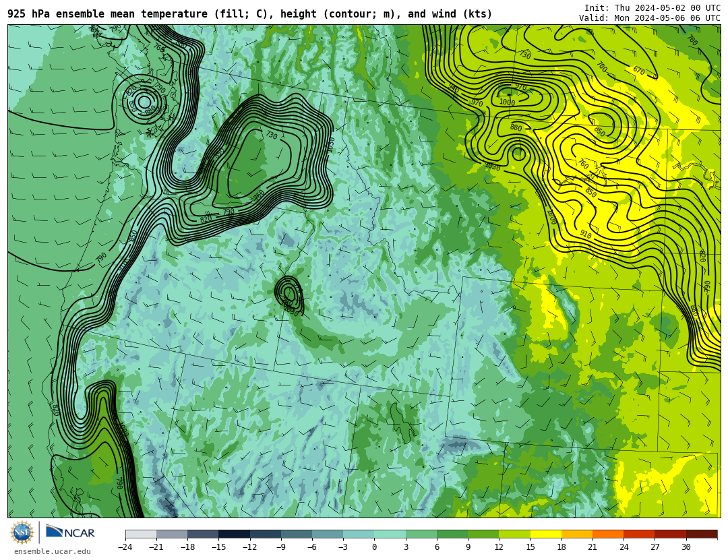Click the 30 colorbar tick label

[686, 547]
